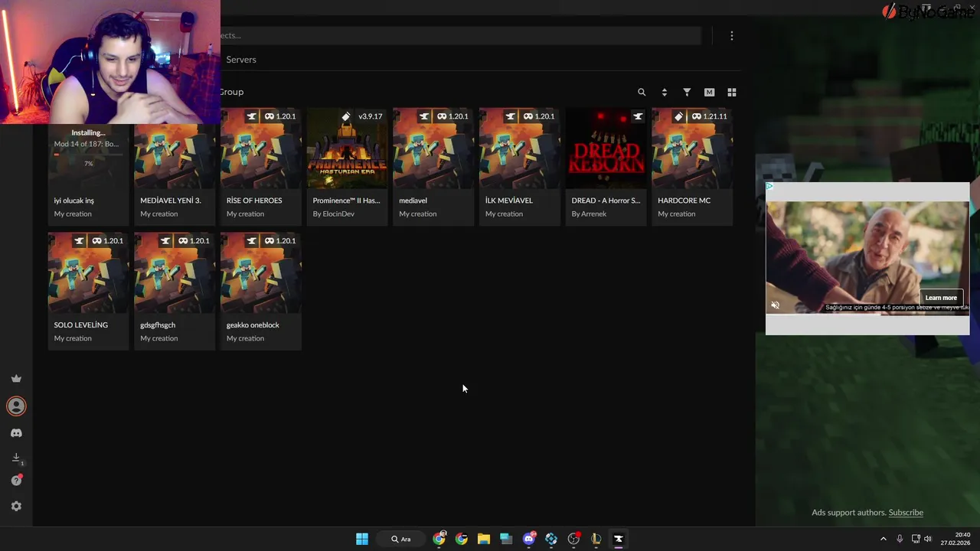
Task: Open the sort order arrows control
Action: pyautogui.click(x=664, y=92)
